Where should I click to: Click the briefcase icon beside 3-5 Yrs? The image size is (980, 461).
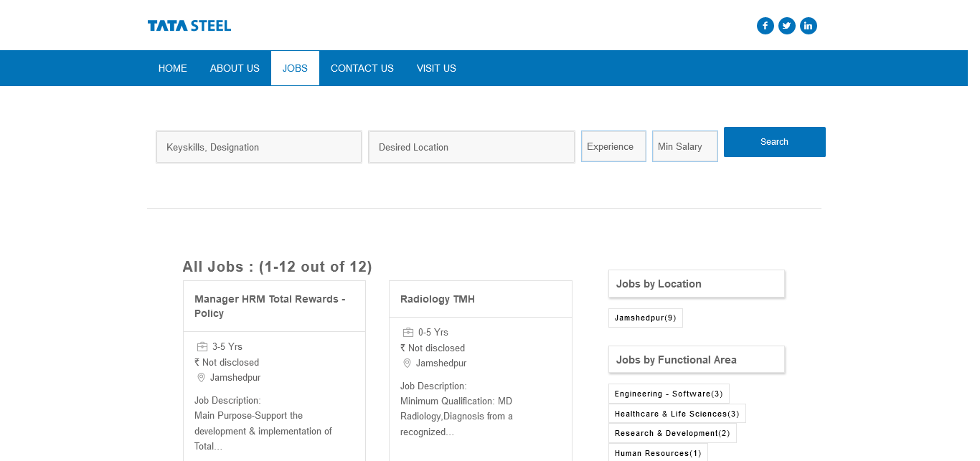tap(202, 347)
